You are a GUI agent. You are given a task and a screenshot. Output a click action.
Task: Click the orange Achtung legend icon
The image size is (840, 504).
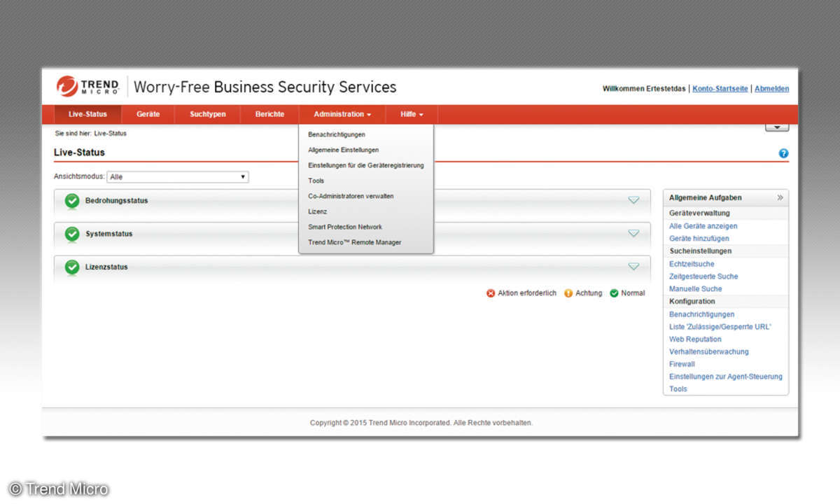(x=568, y=293)
